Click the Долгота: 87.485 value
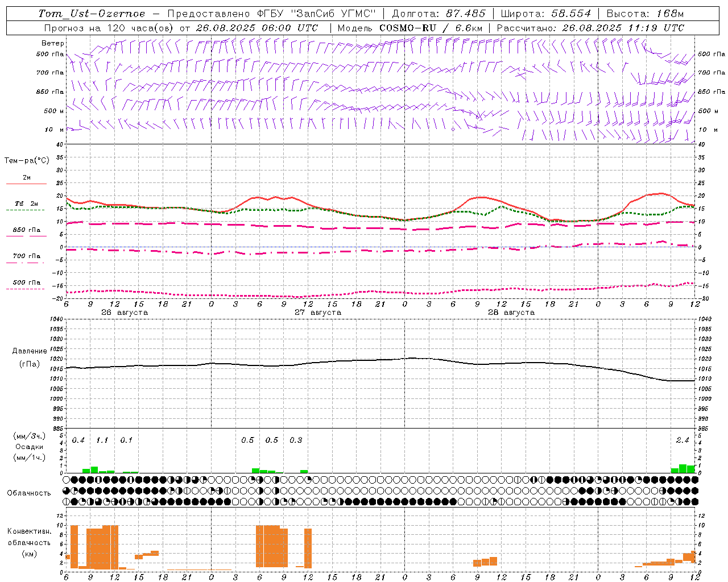 coord(439,14)
